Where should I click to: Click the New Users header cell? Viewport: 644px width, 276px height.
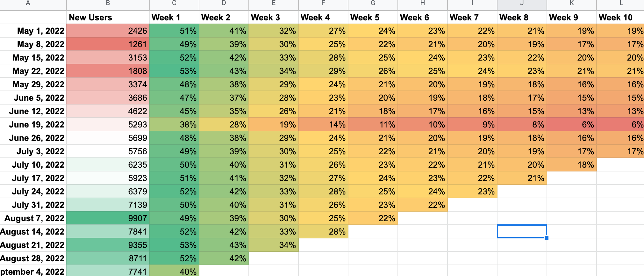108,18
